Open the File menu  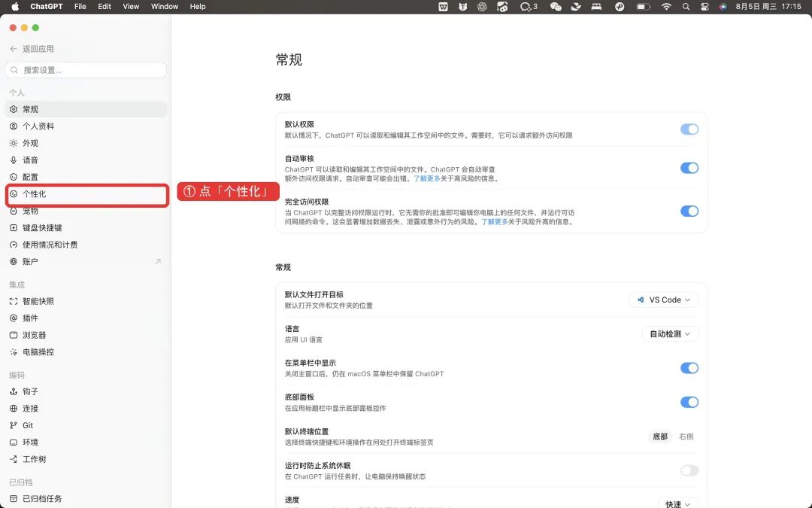[80, 7]
